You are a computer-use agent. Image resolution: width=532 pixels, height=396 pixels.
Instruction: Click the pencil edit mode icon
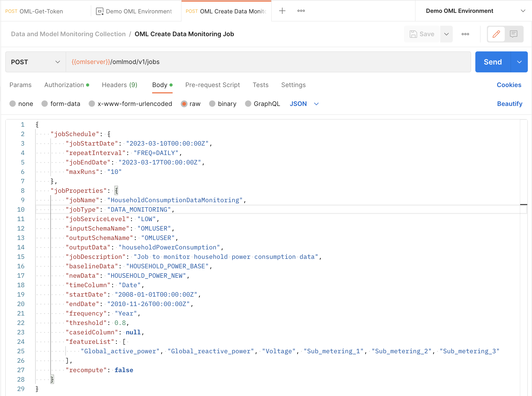496,34
